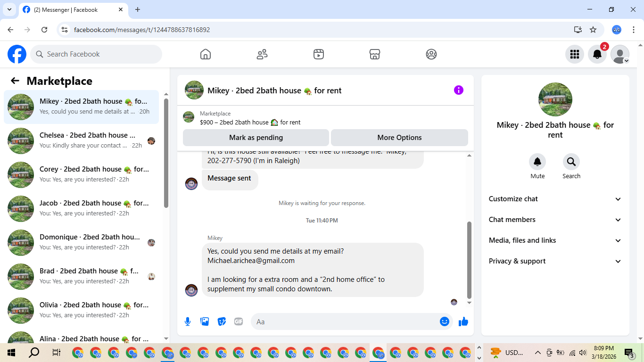Go back using the Marketplace back arrow
Screen dimensions: 644x362
pos(15,81)
